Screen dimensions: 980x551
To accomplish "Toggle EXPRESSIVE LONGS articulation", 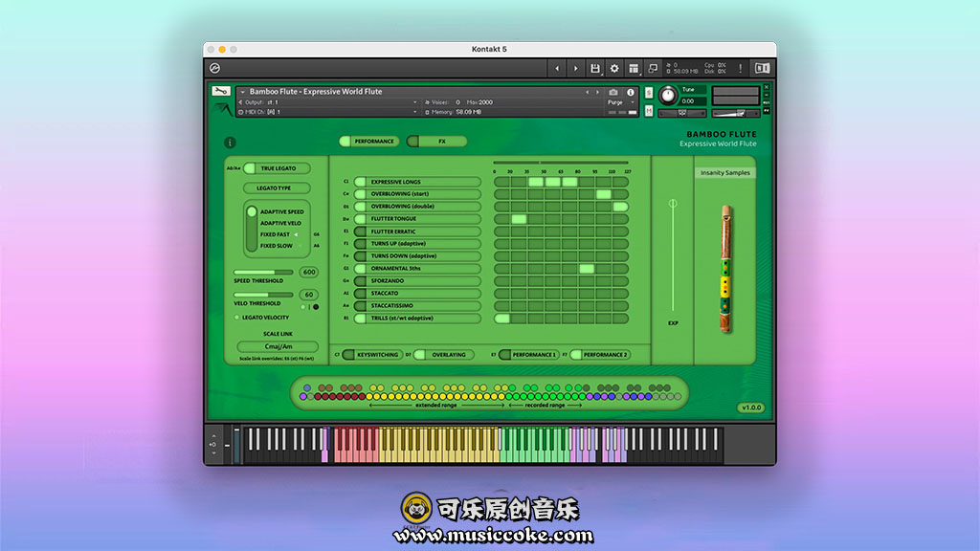I will 417,182.
